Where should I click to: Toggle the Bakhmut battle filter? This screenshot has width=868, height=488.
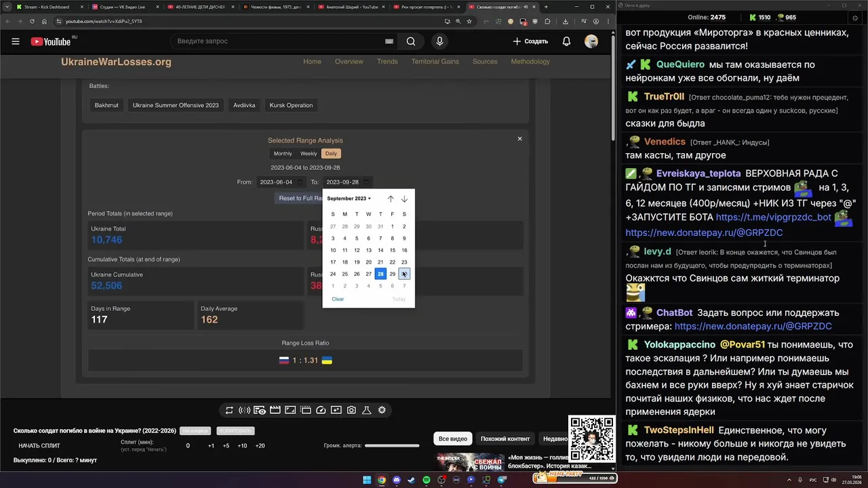point(106,105)
